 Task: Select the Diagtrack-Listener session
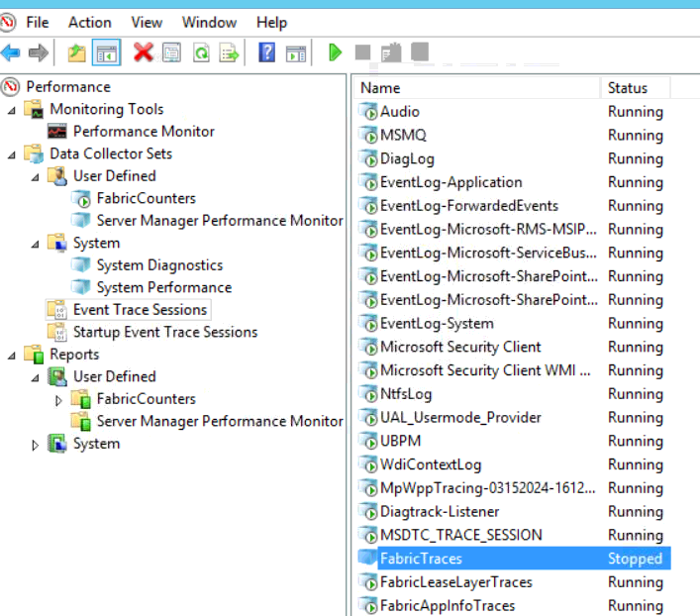click(440, 511)
